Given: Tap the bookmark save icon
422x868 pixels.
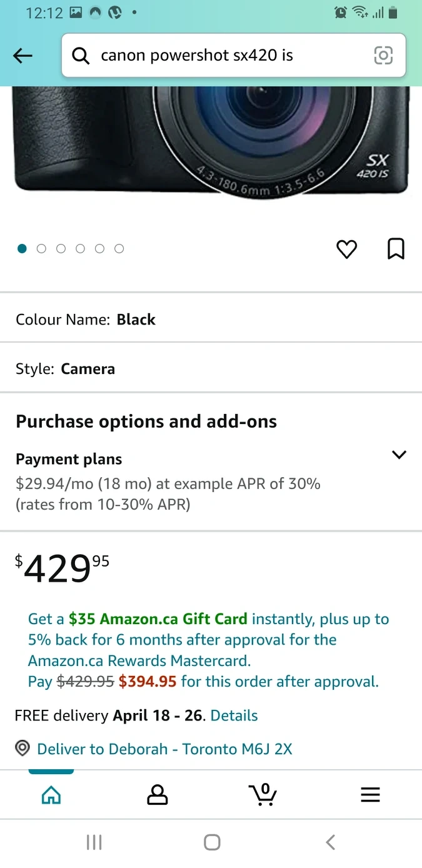Looking at the screenshot, I should click(396, 248).
